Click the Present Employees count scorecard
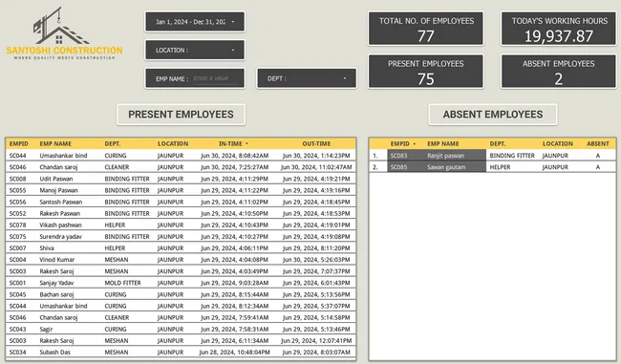 [x=426, y=72]
